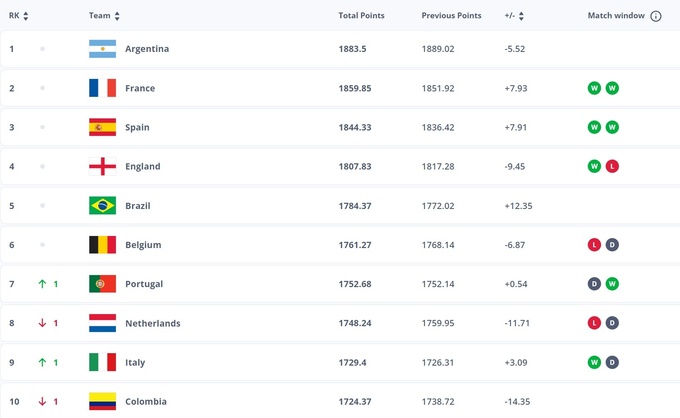Image resolution: width=680 pixels, height=418 pixels.
Task: Click the Brazil flag icon
Action: (102, 206)
